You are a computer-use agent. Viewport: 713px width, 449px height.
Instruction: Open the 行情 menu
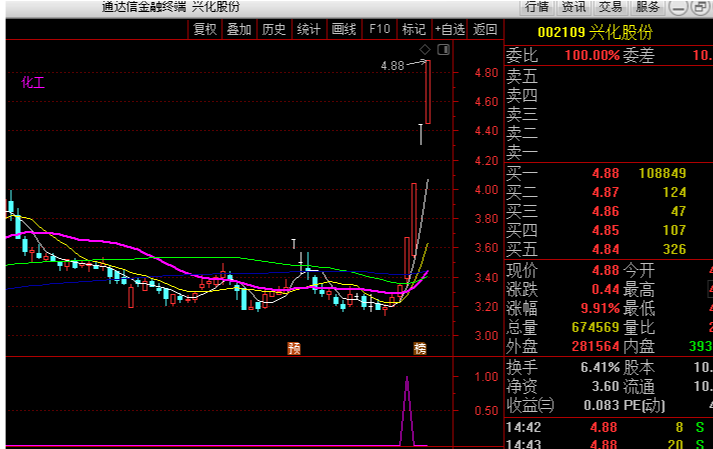pyautogui.click(x=537, y=7)
